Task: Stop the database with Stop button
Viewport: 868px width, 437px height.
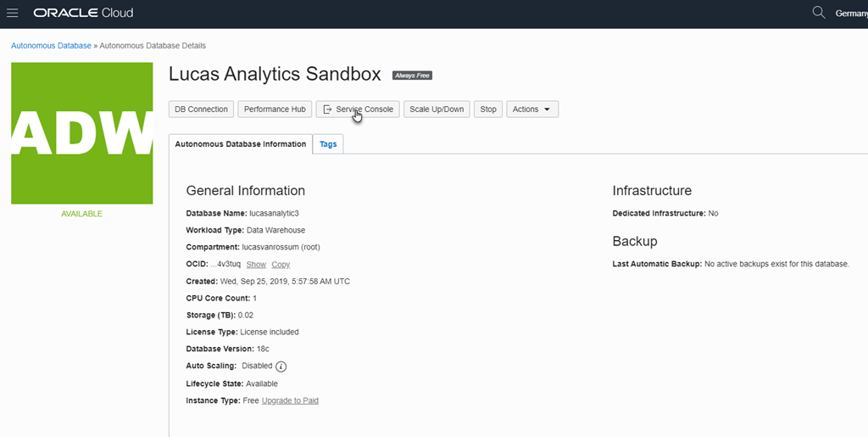Action: coord(488,109)
